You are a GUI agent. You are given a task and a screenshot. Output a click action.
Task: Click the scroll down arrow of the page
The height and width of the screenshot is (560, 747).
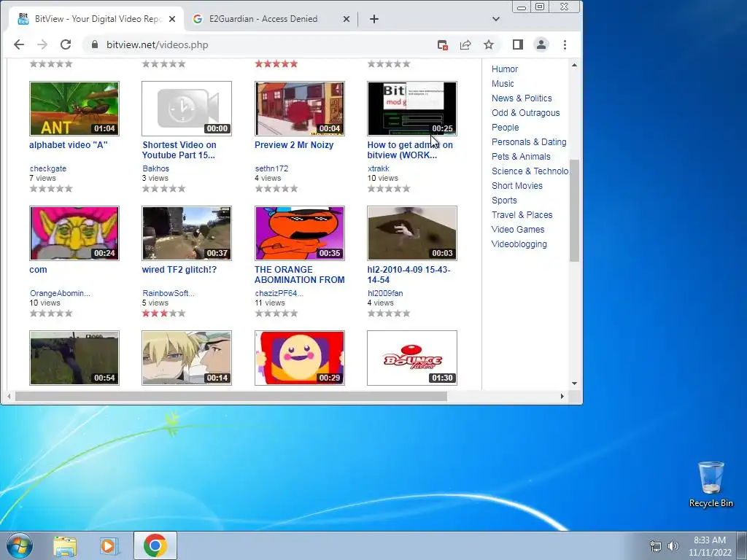pos(575,384)
